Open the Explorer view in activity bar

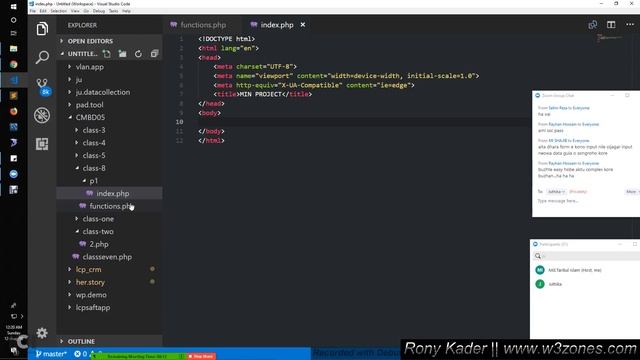42,29
